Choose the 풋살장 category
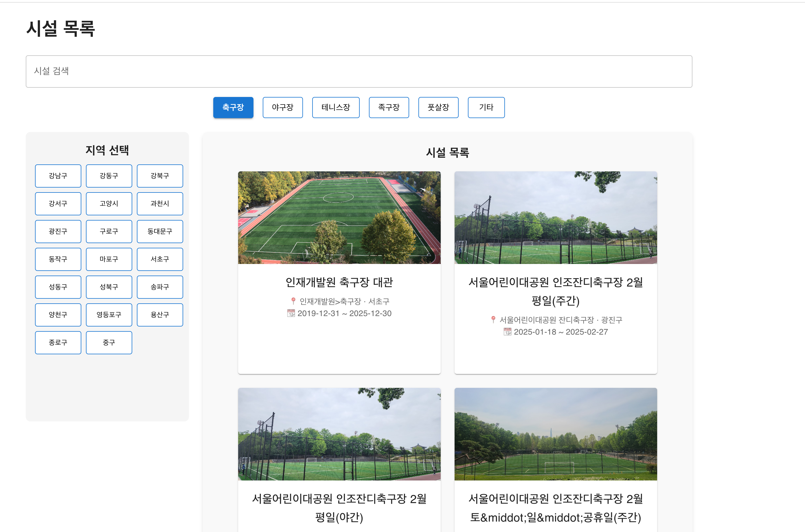This screenshot has width=805, height=532. tap(438, 108)
